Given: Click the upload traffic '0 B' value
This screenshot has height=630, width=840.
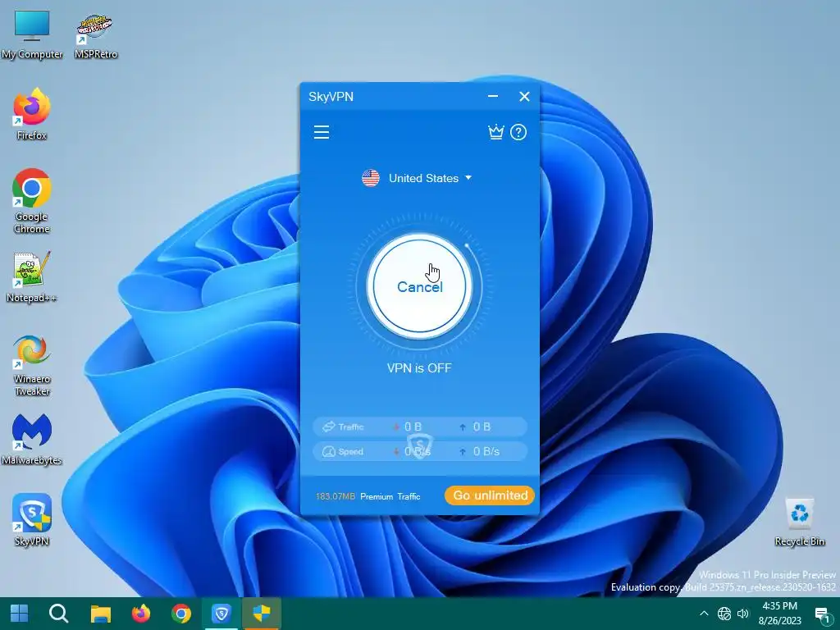Looking at the screenshot, I should (482, 427).
